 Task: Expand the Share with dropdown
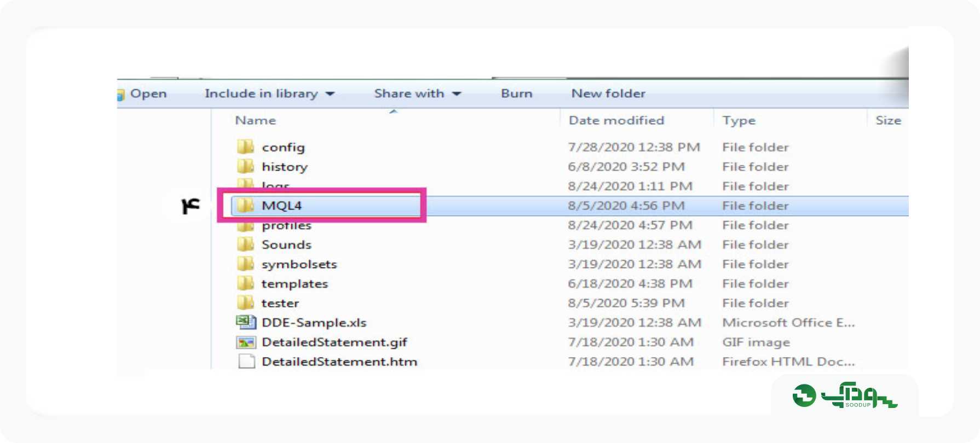click(418, 94)
